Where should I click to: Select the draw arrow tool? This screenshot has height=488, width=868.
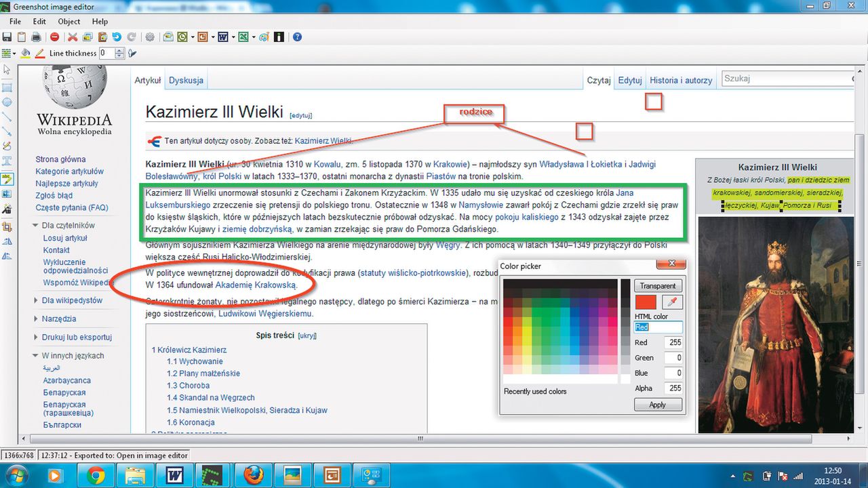click(x=7, y=131)
